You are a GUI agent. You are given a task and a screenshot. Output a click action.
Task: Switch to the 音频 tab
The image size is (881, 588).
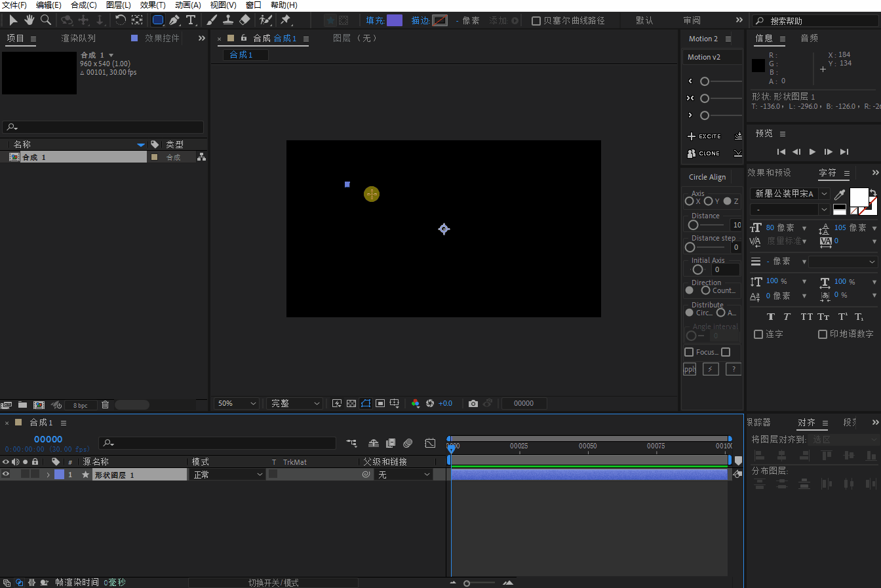click(x=809, y=38)
